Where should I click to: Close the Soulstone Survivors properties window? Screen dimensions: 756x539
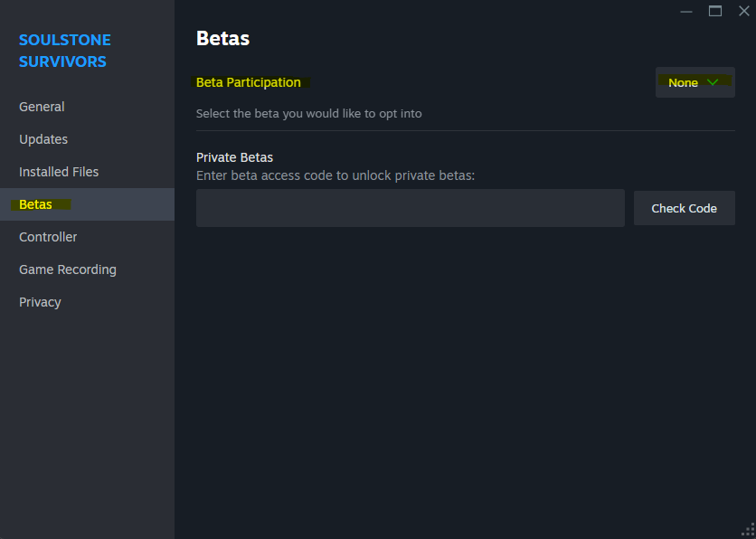coord(744,11)
